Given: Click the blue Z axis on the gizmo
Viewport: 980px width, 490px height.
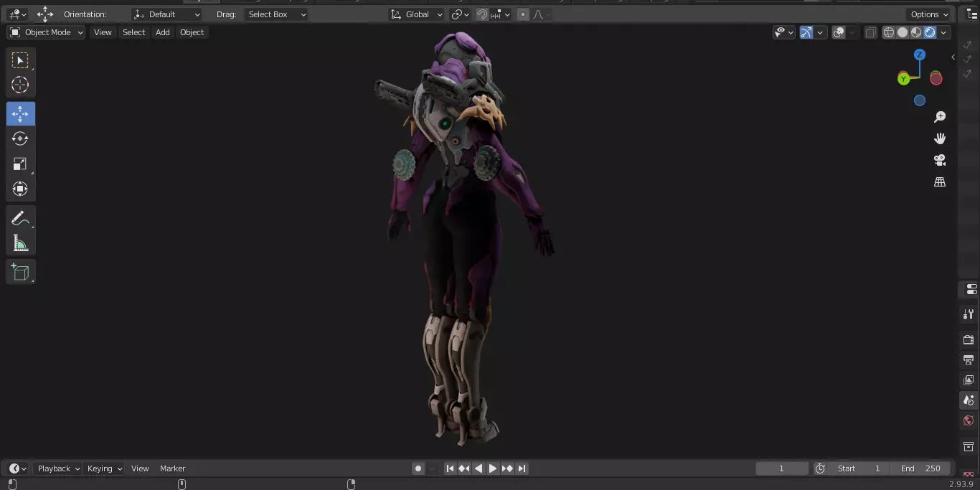Looking at the screenshot, I should pyautogui.click(x=920, y=55).
